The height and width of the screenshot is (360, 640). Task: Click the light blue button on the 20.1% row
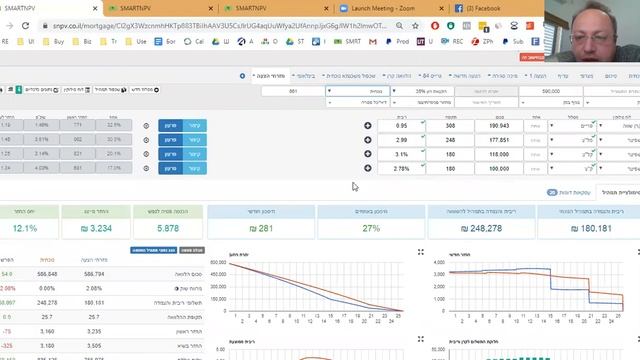pyautogui.click(x=194, y=154)
